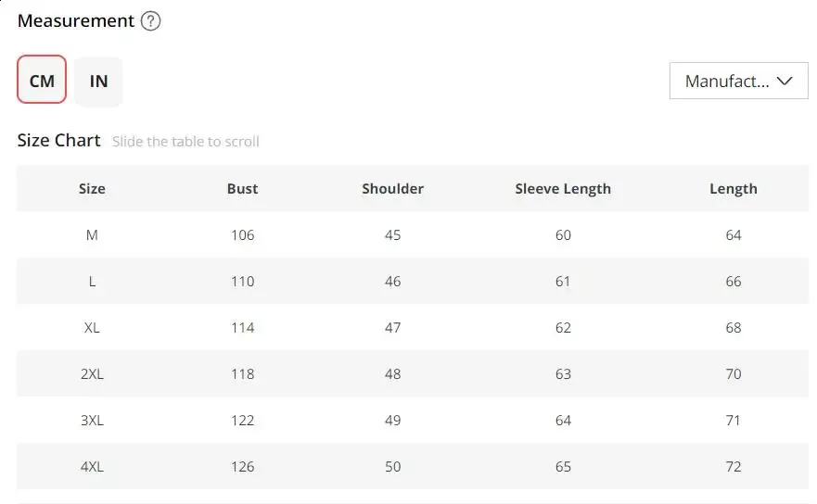Viewport: 817px width, 504px height.
Task: Click the Size Chart heading
Action: coord(58,141)
